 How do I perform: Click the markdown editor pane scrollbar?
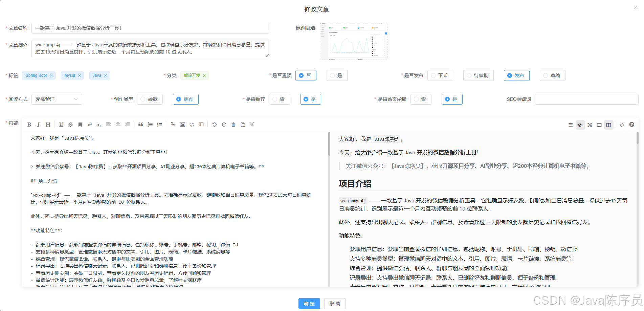[x=329, y=144]
